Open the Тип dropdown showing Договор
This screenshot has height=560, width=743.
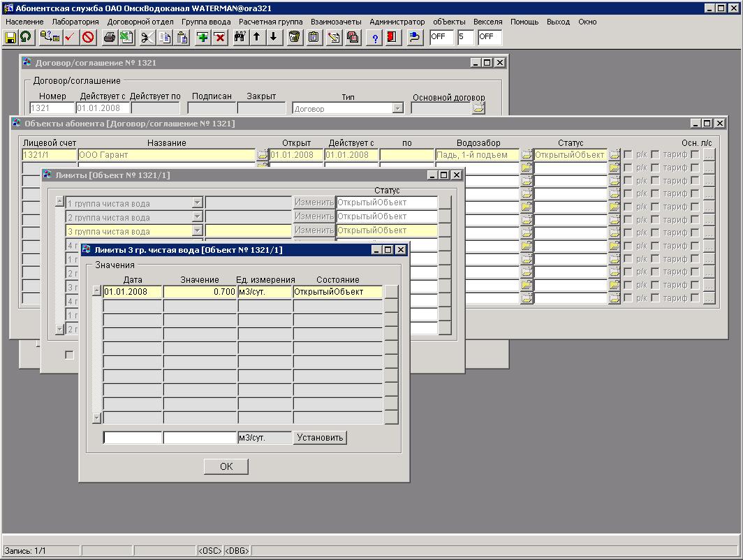coord(397,108)
